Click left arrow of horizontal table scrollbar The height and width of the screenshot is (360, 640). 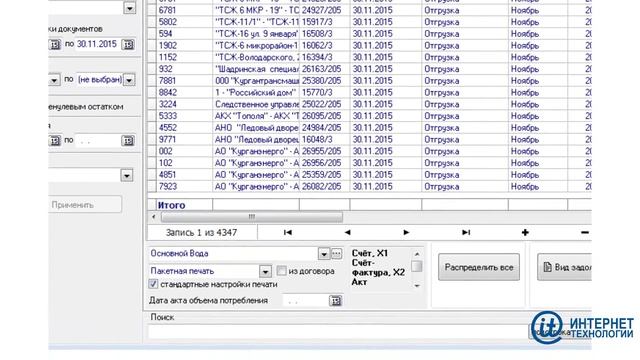(x=153, y=217)
